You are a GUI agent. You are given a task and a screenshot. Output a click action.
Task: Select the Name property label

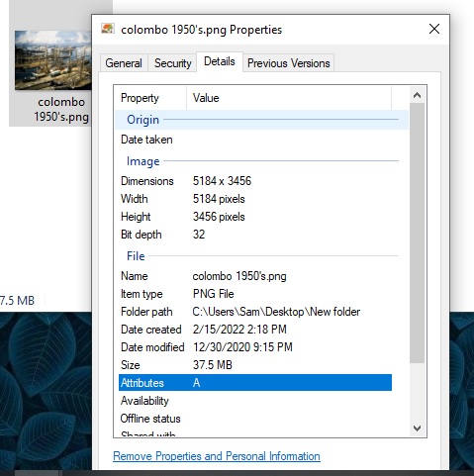[x=135, y=276]
